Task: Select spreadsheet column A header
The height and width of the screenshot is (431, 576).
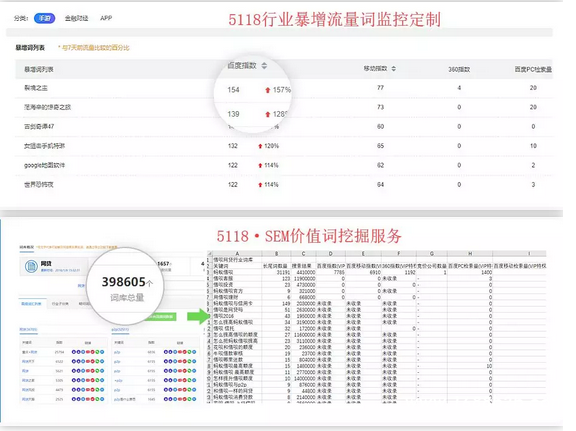Action: [x=237, y=254]
